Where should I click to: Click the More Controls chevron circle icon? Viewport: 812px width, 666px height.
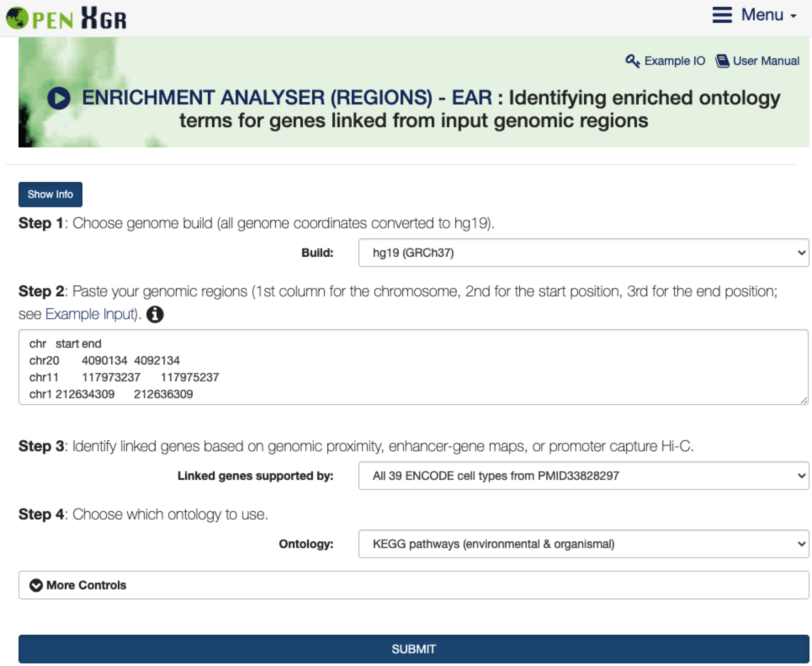(36, 585)
